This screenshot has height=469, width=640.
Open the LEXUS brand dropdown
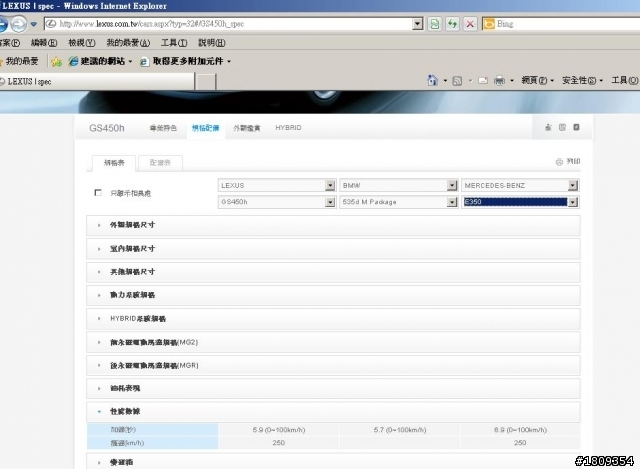277,185
